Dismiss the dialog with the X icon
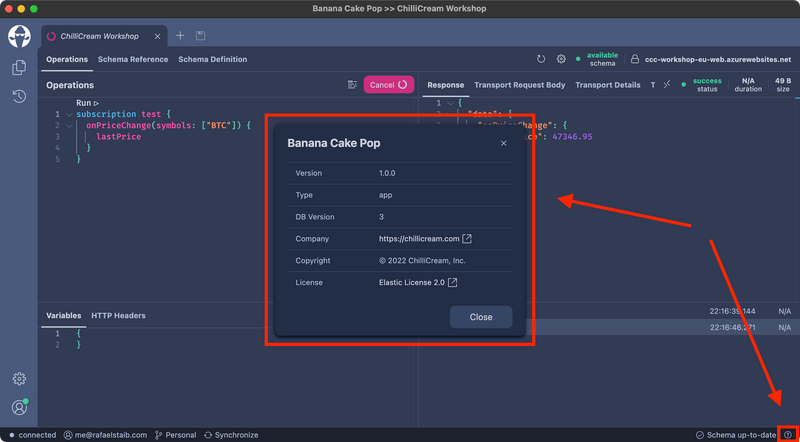Screen dimensions: 800x442 [504, 143]
